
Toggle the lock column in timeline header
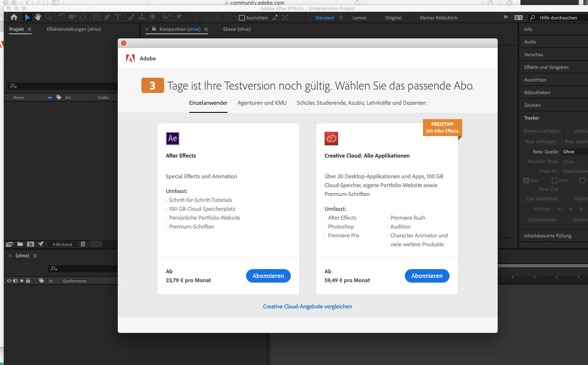28,281
